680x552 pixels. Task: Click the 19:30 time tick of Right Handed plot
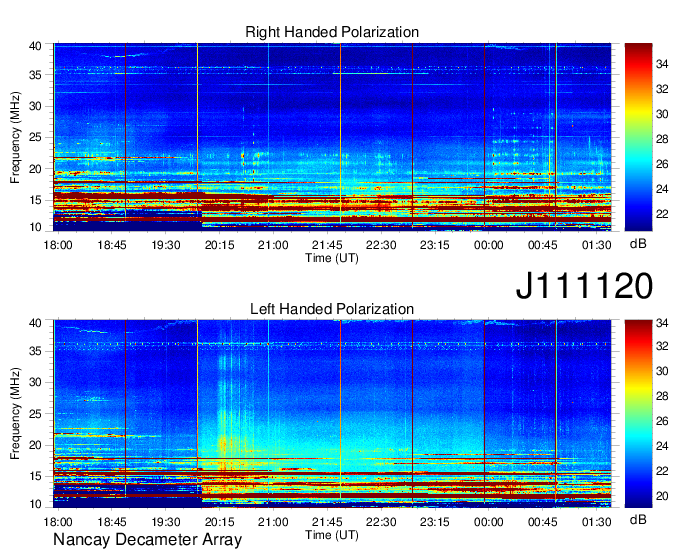166,245
